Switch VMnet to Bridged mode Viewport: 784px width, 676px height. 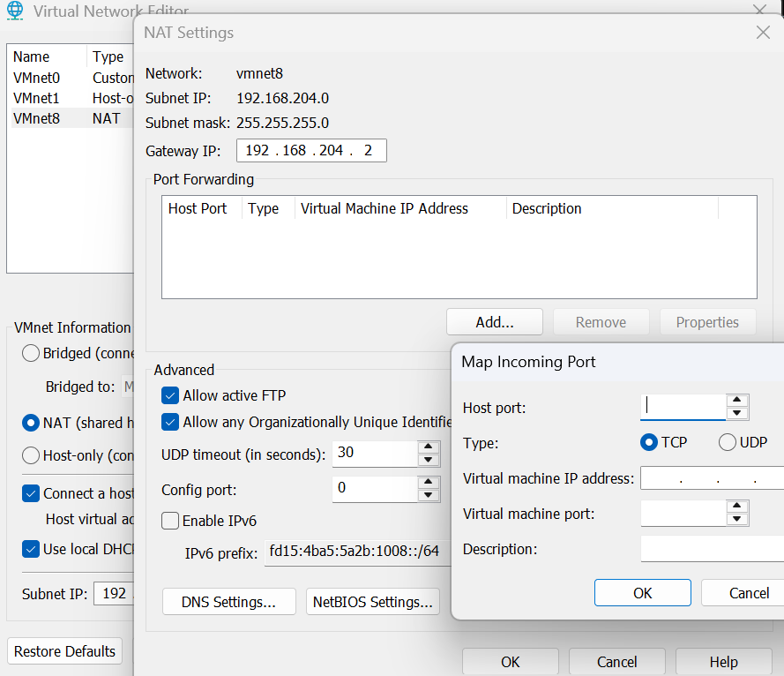pyautogui.click(x=30, y=353)
